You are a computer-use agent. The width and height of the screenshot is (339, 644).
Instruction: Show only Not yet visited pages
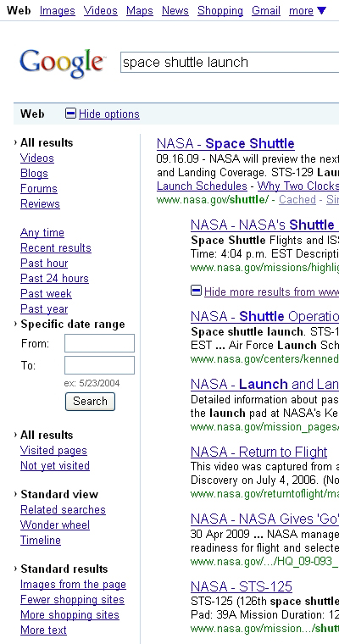click(55, 466)
